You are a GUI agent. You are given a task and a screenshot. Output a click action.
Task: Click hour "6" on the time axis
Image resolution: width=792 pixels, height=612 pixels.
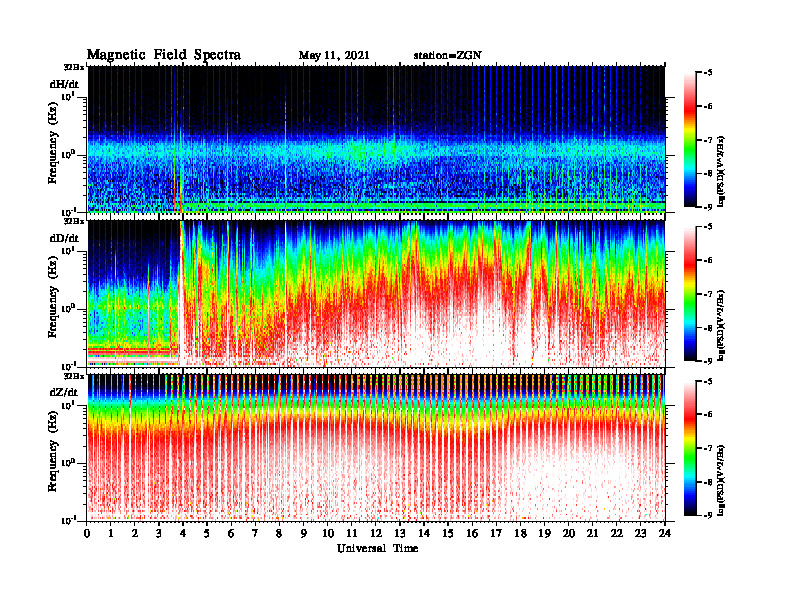point(231,534)
